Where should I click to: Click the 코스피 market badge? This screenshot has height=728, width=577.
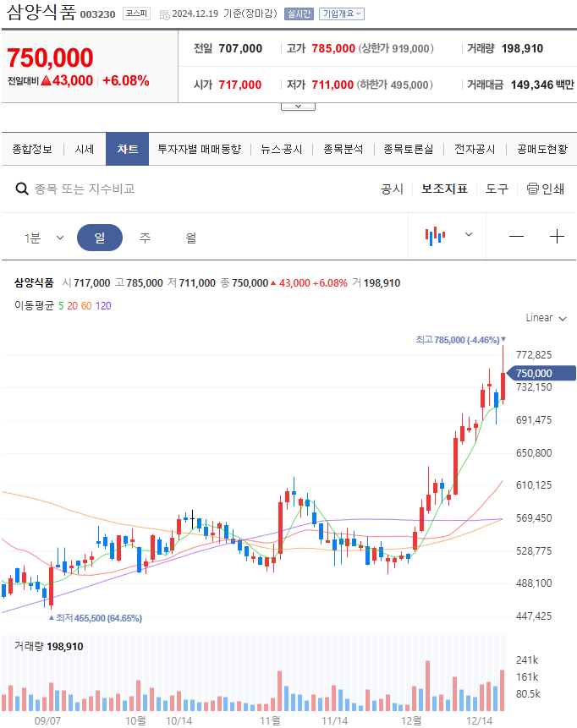pyautogui.click(x=136, y=14)
